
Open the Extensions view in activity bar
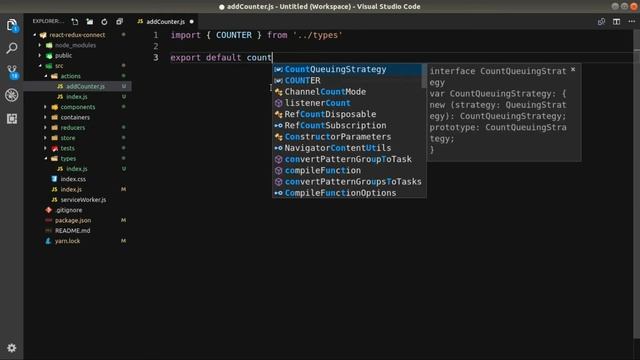point(12,119)
